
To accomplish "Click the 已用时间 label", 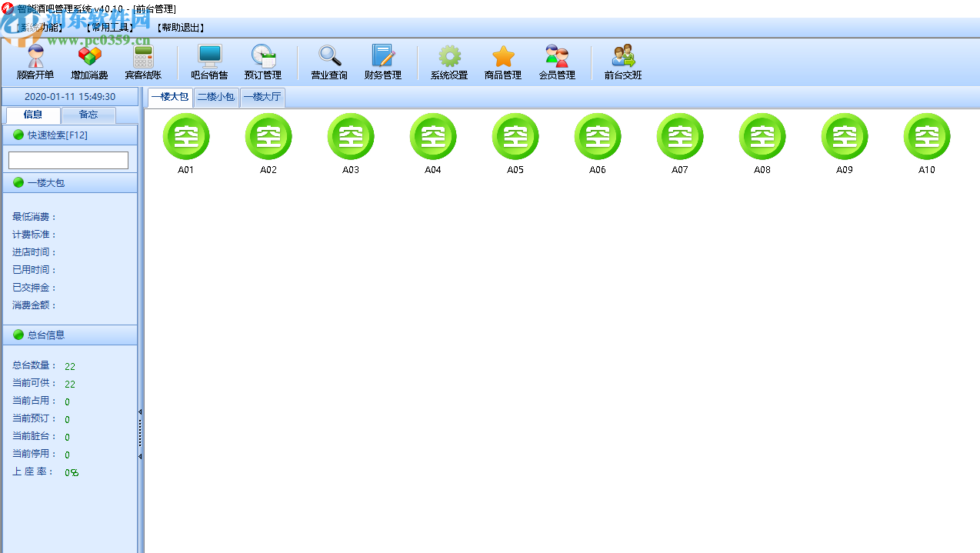I will click(35, 270).
